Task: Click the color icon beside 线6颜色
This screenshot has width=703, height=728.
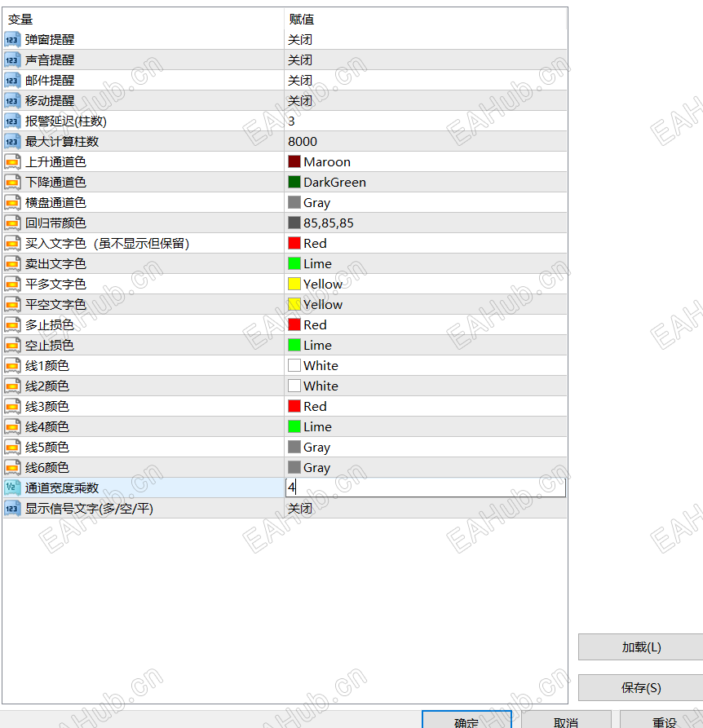Action: [x=12, y=468]
